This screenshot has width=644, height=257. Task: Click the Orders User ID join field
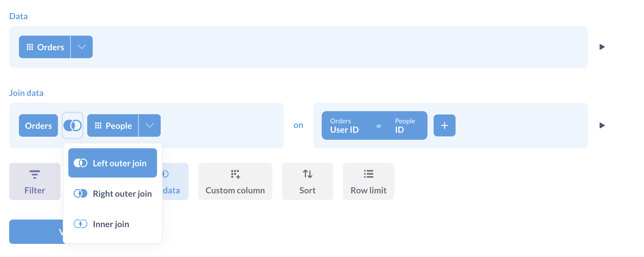[x=345, y=125]
